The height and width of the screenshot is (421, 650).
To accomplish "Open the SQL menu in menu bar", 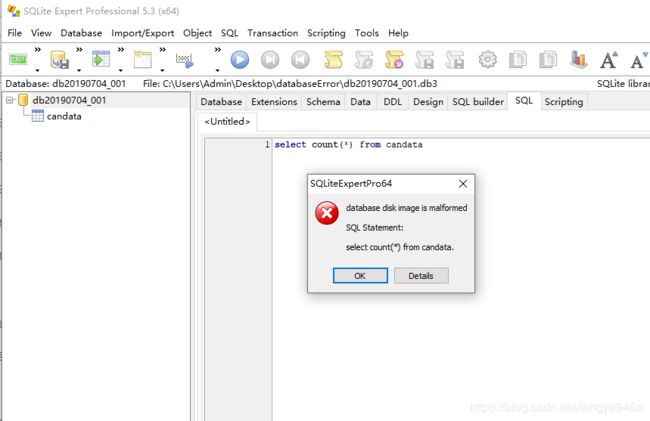I will click(230, 33).
